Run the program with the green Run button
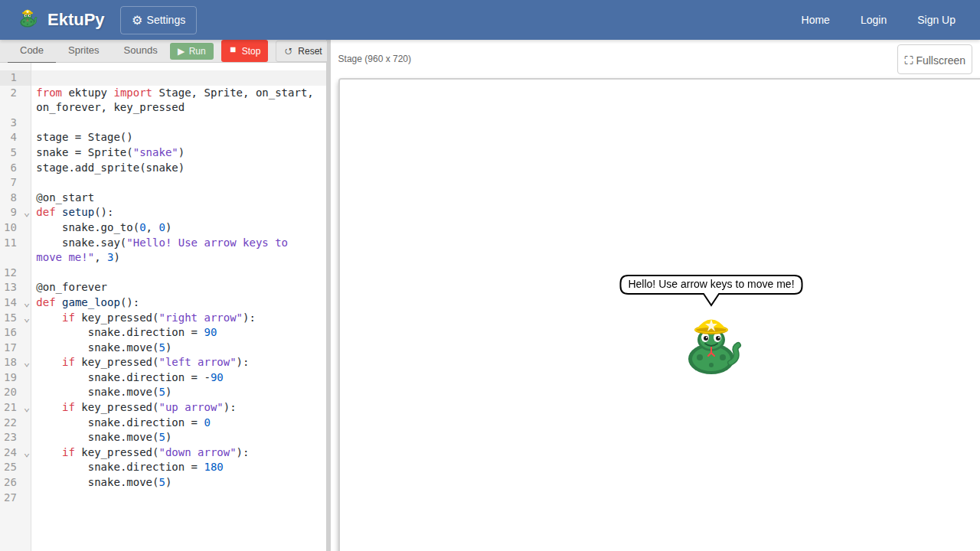Screen dimensions: 980x551 coord(191,51)
